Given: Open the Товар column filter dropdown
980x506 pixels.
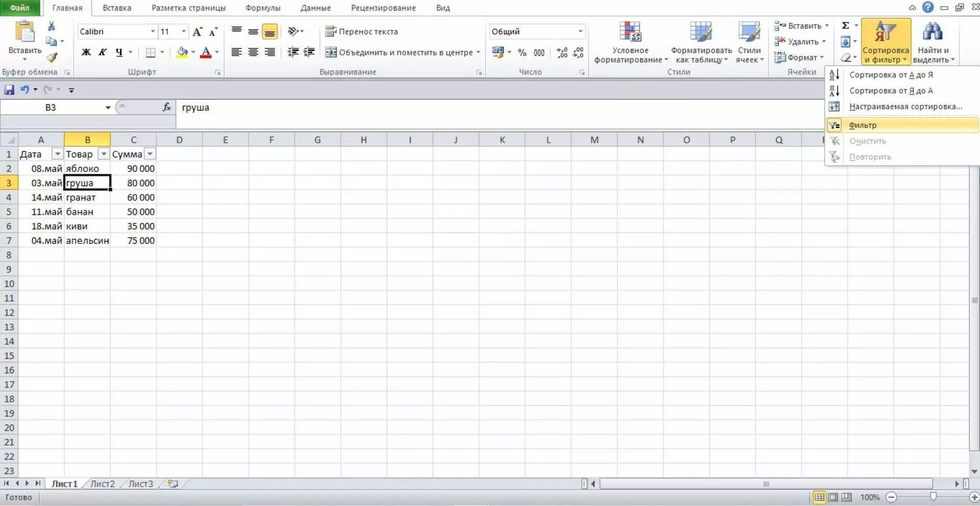Looking at the screenshot, I should (x=104, y=154).
